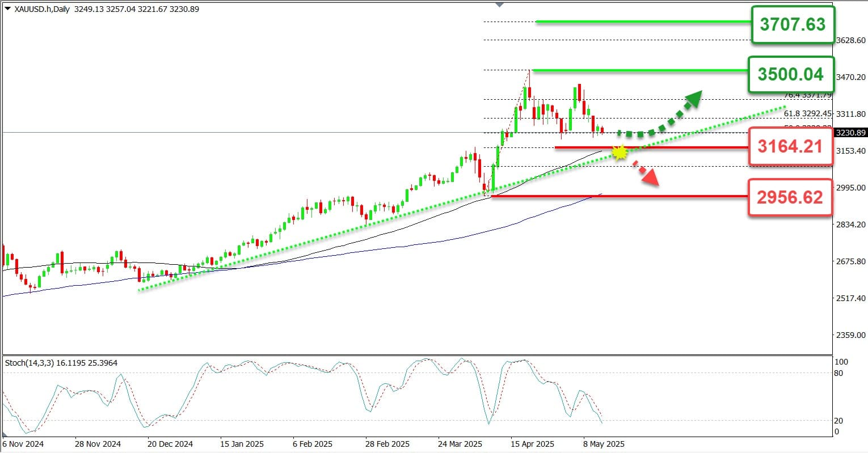Open the dropdown arrow beside XAUUSD.h,Daily
This screenshot has height=453, width=868.
click(x=7, y=9)
